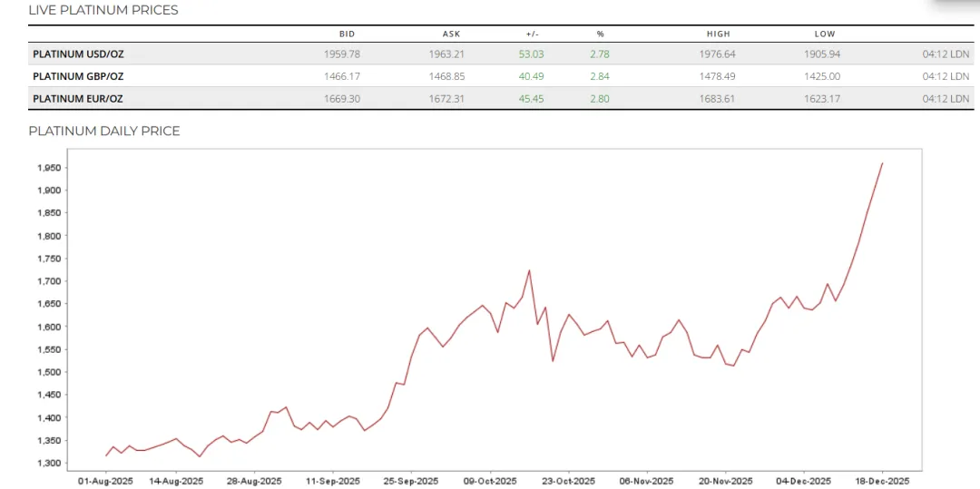Click the EUR percent change 2.80
This screenshot has width=980, height=489.
[600, 99]
